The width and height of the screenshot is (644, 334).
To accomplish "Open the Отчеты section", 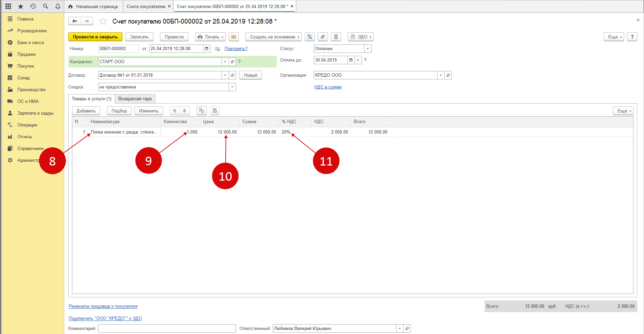I will tap(25, 137).
